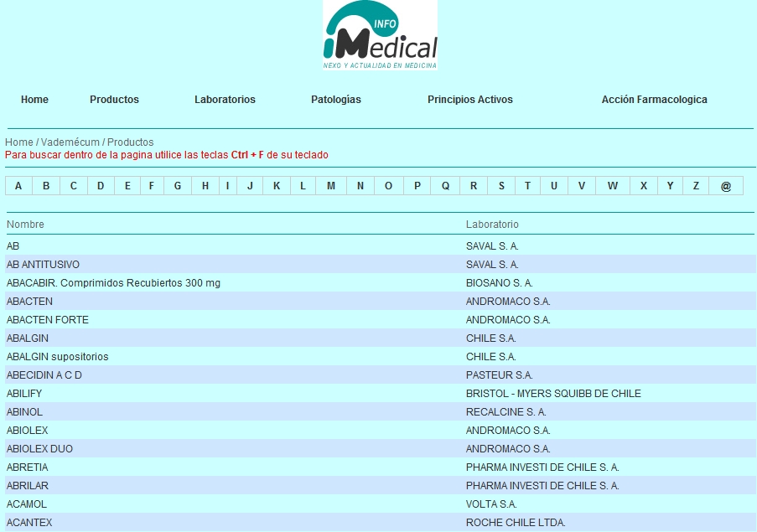Go to Home via the navigation bar
This screenshot has height=532, width=757.
click(34, 99)
